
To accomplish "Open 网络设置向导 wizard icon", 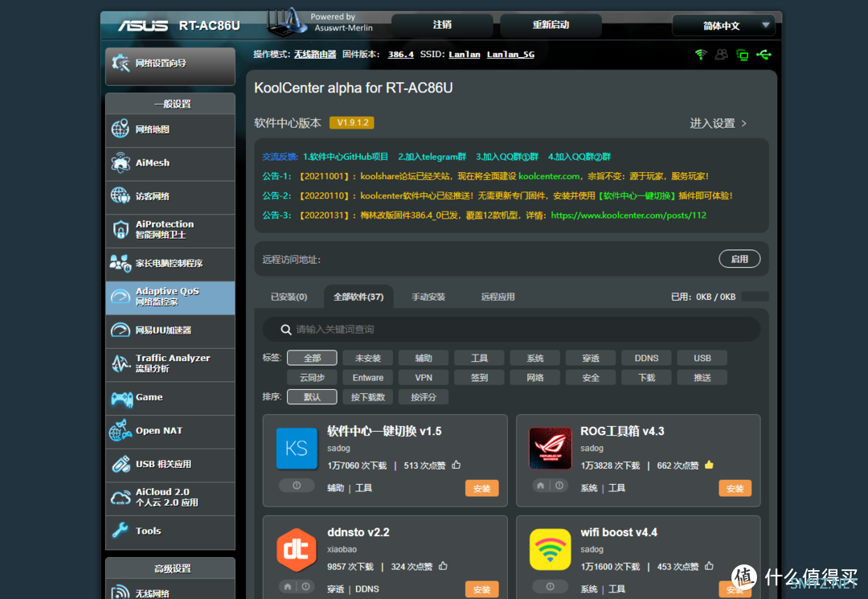I will (x=120, y=63).
